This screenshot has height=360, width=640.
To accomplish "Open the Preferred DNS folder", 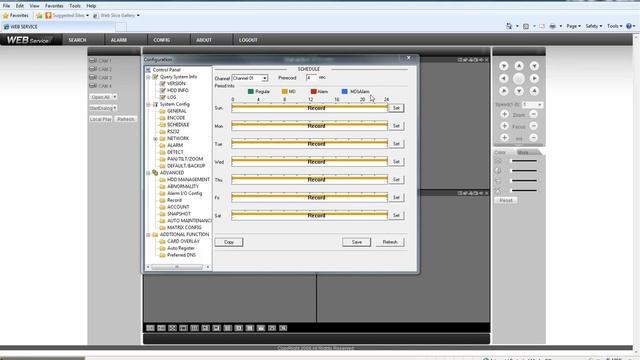I will pos(181,255).
